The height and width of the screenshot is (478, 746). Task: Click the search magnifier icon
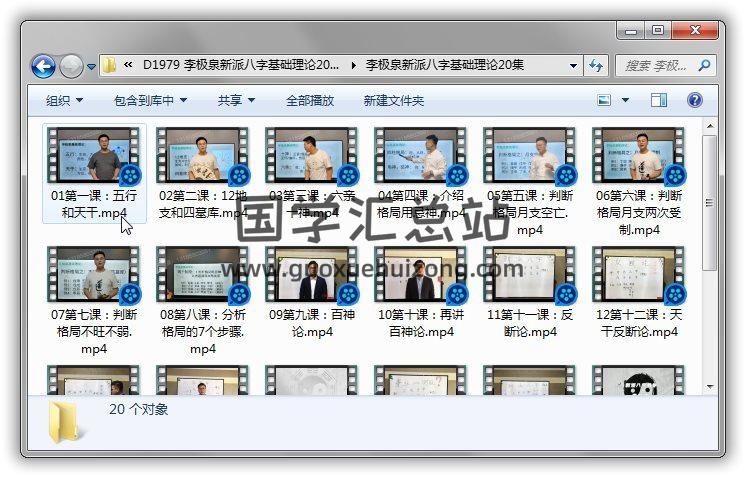click(x=706, y=66)
